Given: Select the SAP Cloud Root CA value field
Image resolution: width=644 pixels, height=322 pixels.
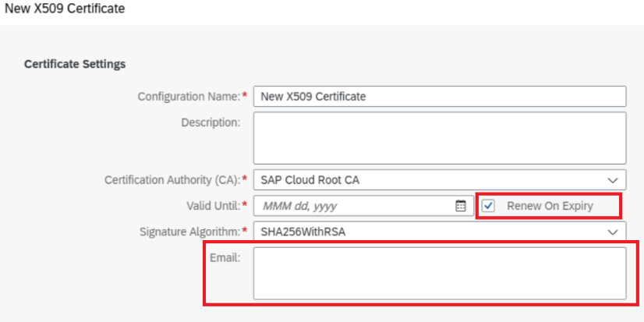Looking at the screenshot, I should [x=440, y=180].
